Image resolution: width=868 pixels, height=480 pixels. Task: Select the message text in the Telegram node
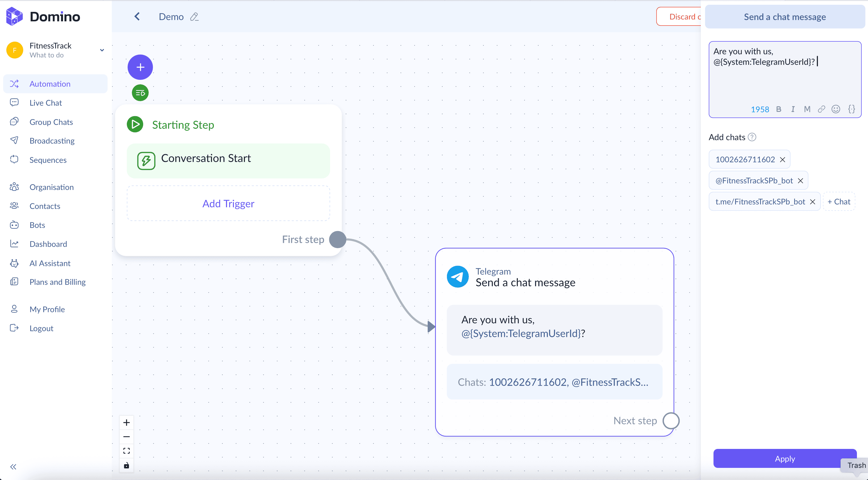pos(554,330)
